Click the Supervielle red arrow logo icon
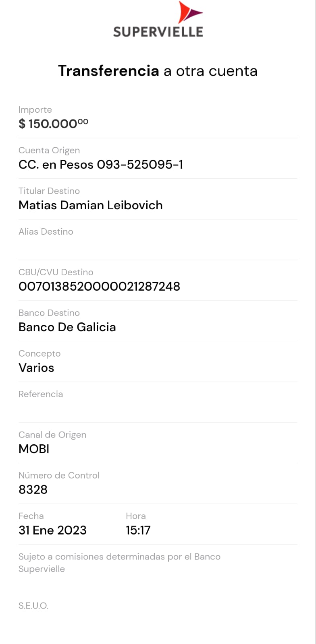316x644 pixels. point(189,12)
